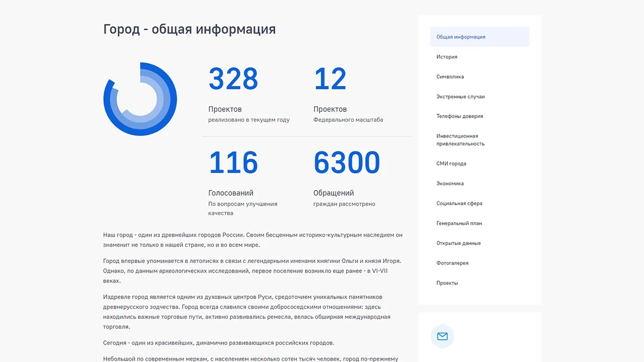This screenshot has width=644, height=362.
Task: Open the Общая информация sidebar item
Action: point(479,37)
